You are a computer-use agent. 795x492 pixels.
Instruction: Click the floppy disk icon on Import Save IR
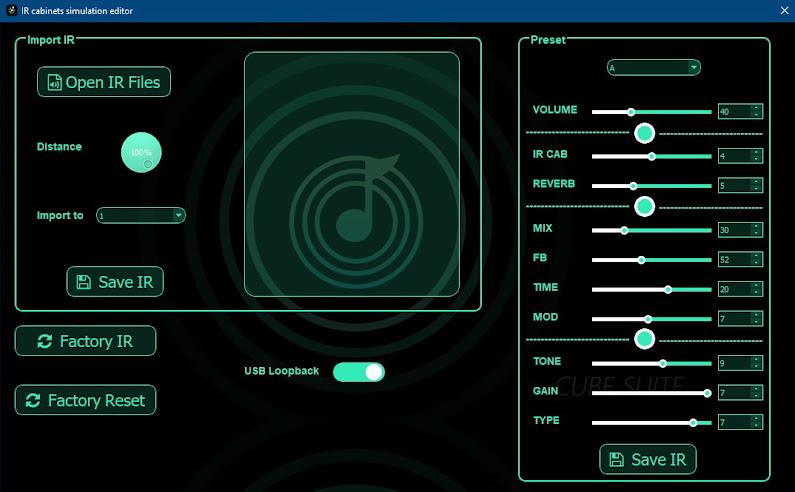tap(84, 282)
